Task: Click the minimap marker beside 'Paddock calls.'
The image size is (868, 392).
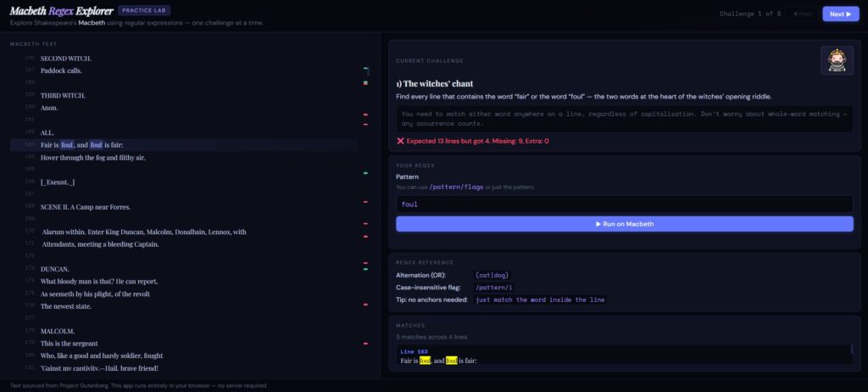Action: [365, 68]
